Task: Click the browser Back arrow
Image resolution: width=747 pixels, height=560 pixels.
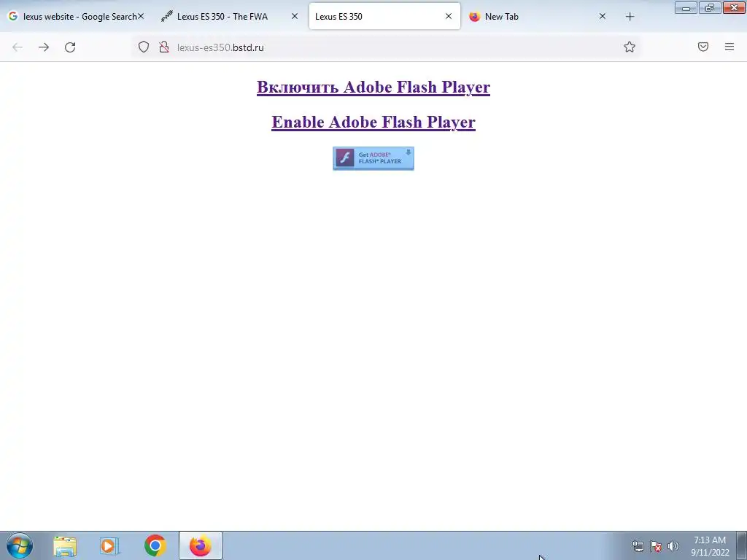Action: 18,47
